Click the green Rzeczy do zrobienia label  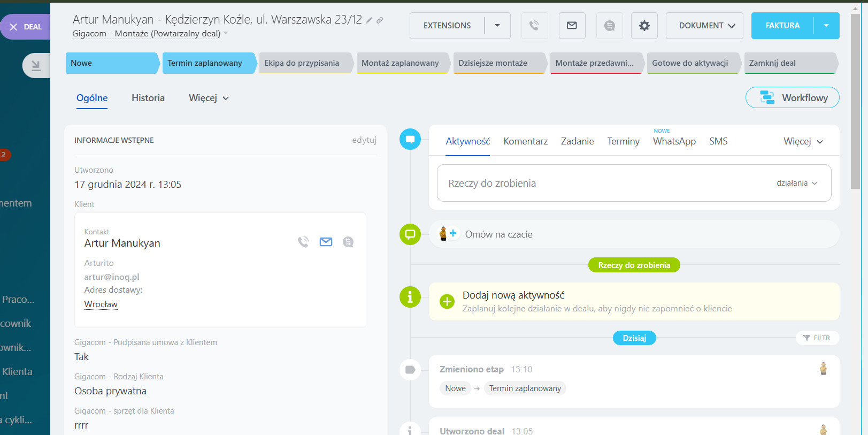634,265
